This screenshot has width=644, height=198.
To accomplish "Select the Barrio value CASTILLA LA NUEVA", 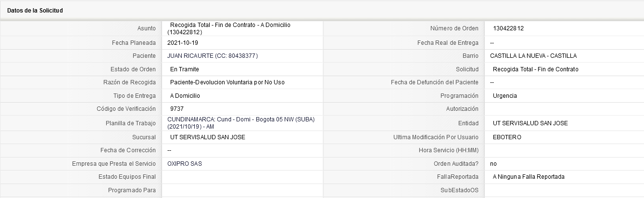I will pyautogui.click(x=533, y=56).
